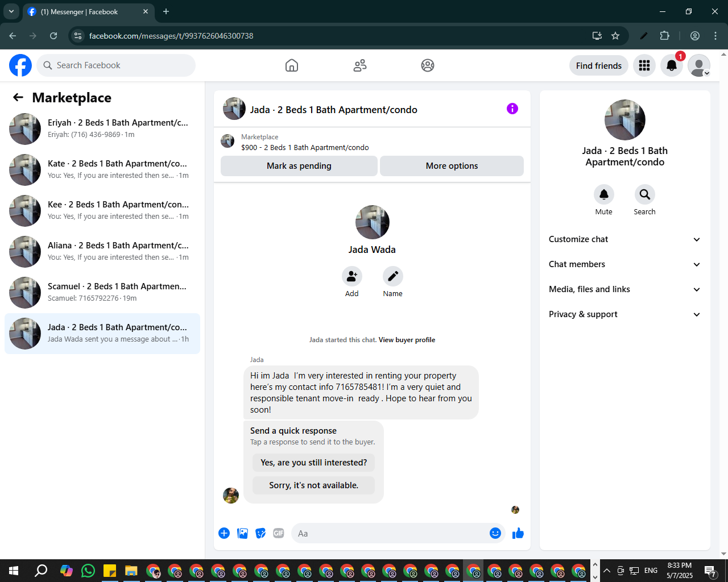Open Kee conversation
The width and height of the screenshot is (728, 582).
click(102, 211)
